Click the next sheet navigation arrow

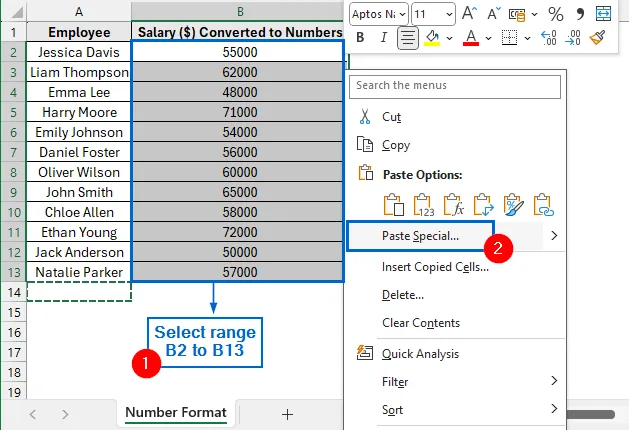(x=65, y=414)
